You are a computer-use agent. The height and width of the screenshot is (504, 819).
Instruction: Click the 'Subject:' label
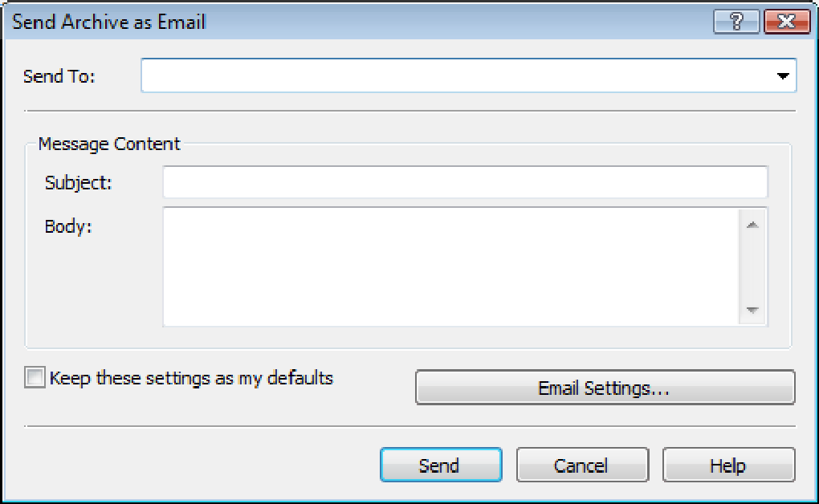[79, 183]
